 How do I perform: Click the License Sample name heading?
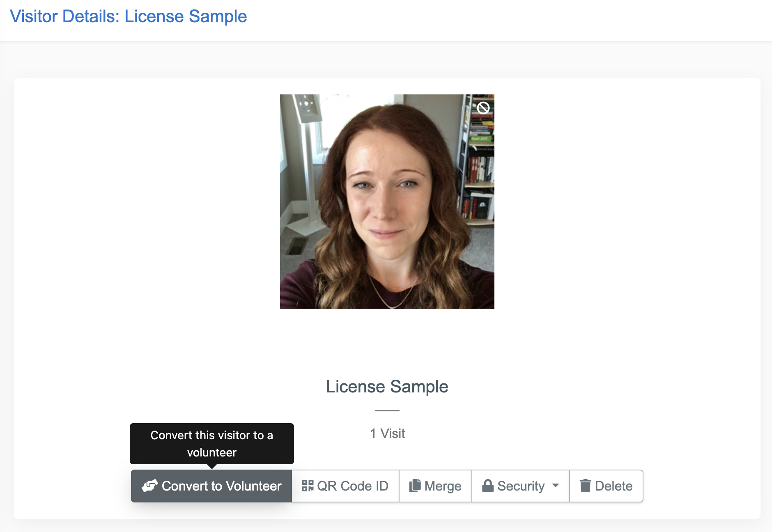(x=387, y=387)
